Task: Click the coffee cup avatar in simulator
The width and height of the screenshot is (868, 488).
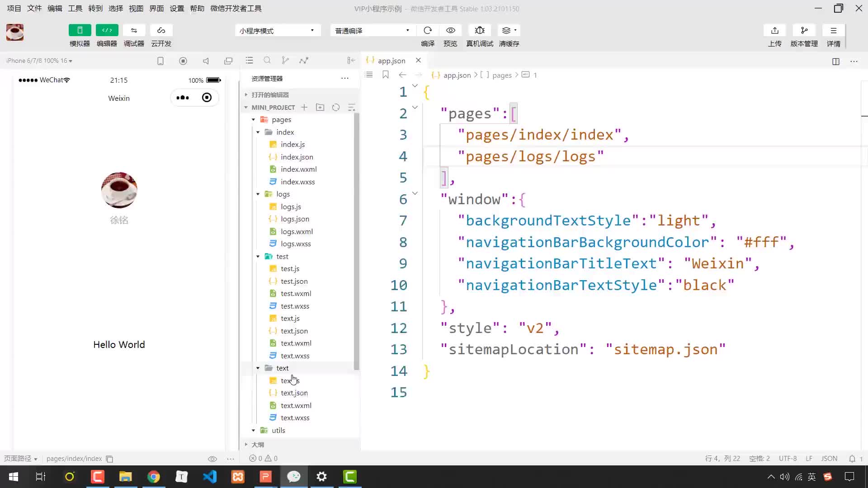Action: 119,190
